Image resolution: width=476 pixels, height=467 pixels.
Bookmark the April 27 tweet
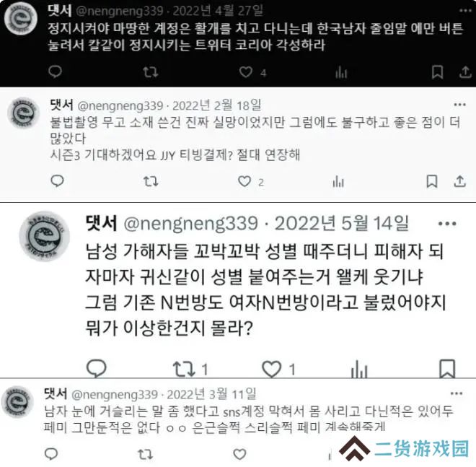tap(437, 72)
